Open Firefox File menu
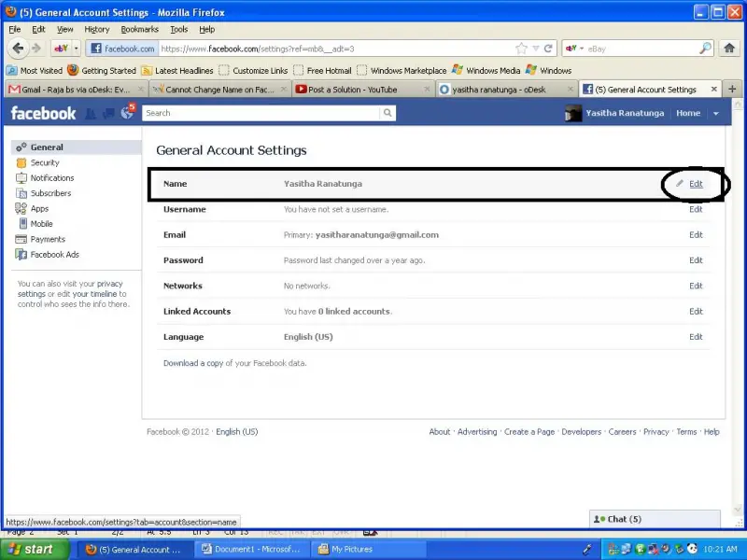Image resolution: width=747 pixels, height=560 pixels. tap(15, 29)
